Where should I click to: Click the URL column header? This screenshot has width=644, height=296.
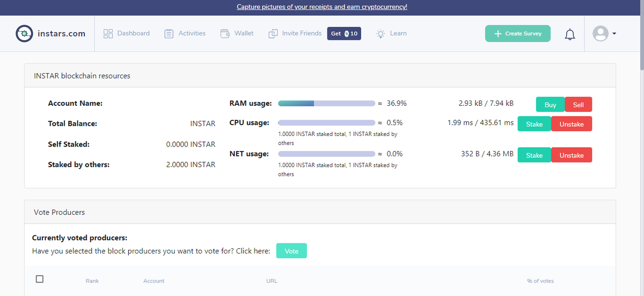[x=272, y=281]
